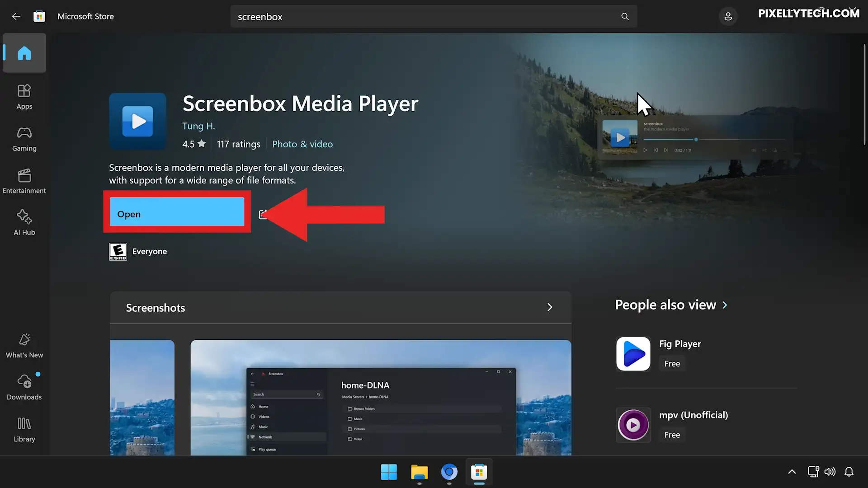This screenshot has width=868, height=488.
Task: Show hidden tray icons chevron
Action: click(792, 472)
